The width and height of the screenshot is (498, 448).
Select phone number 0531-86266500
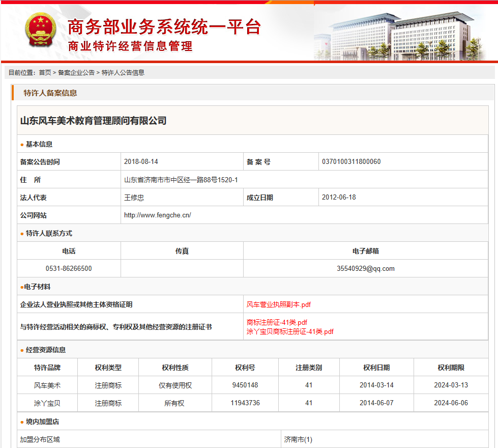click(x=69, y=268)
